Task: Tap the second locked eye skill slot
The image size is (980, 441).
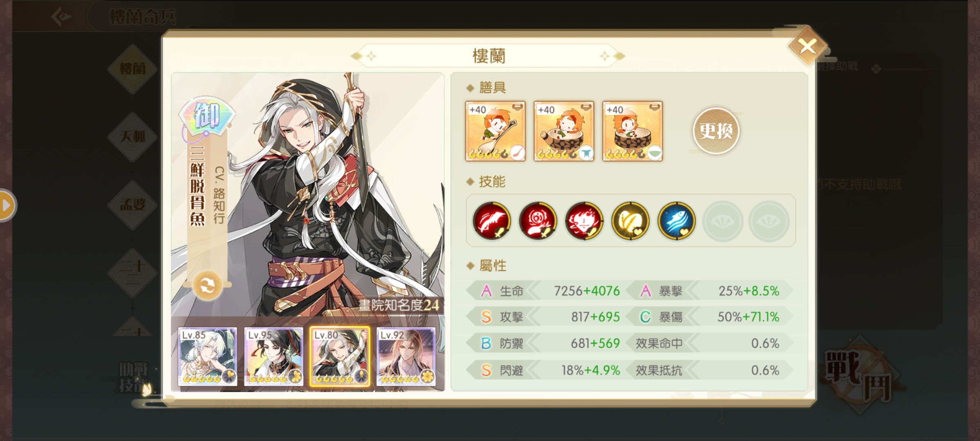Action: tap(768, 221)
